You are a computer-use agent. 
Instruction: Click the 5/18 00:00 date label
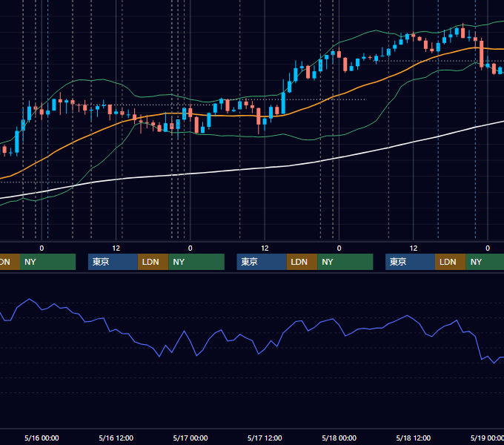pyautogui.click(x=339, y=438)
